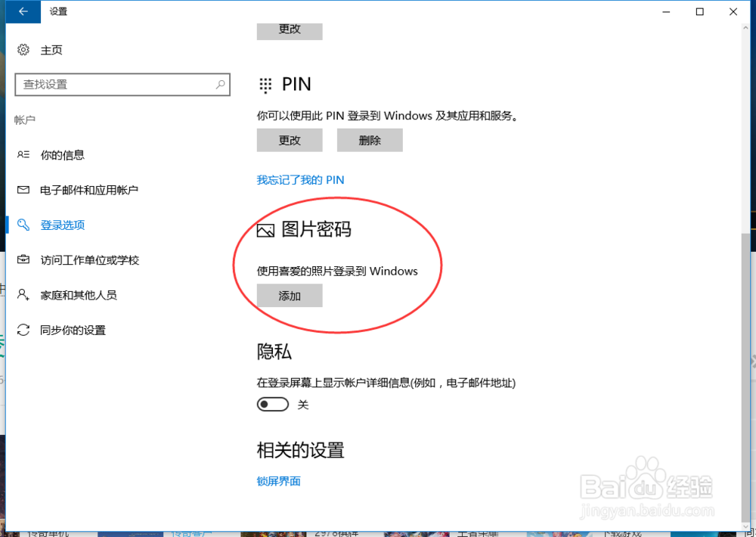The image size is (756, 537).
Task: Click the 帐户 category label
Action: point(25,120)
